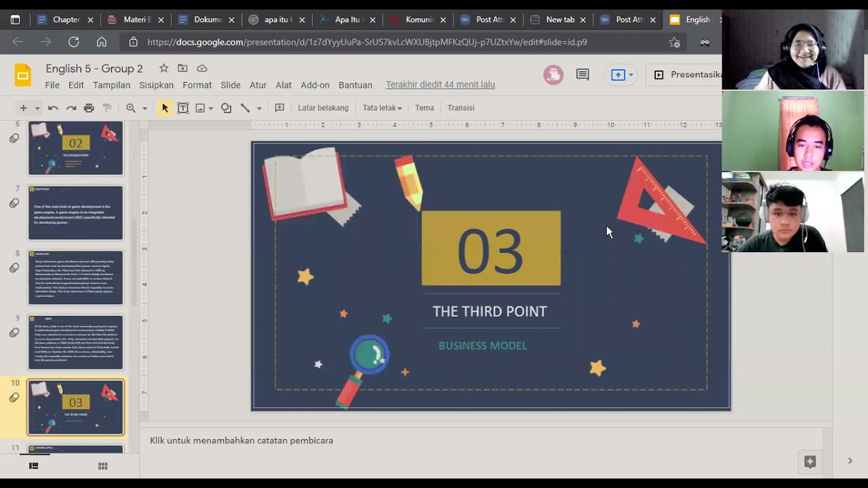This screenshot has width=868, height=488.
Task: Open the comment history icon
Action: tap(583, 75)
